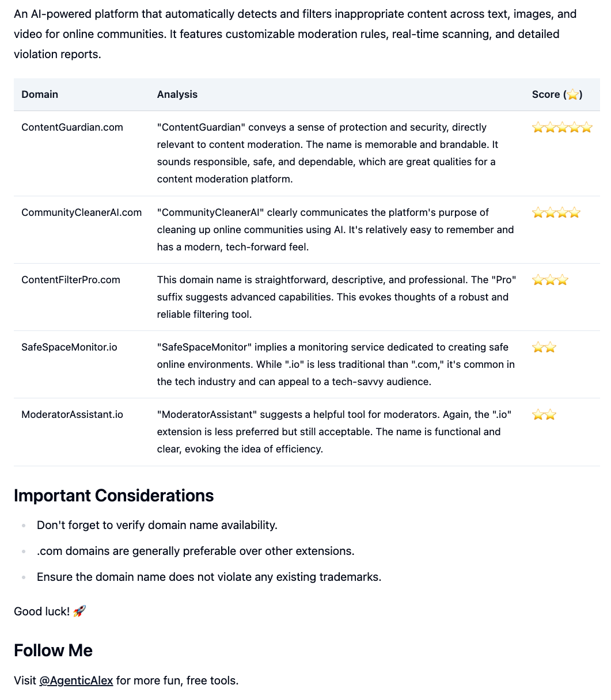611x700 pixels.
Task: Click the ModeratorAssistant.io domain name
Action: (72, 414)
